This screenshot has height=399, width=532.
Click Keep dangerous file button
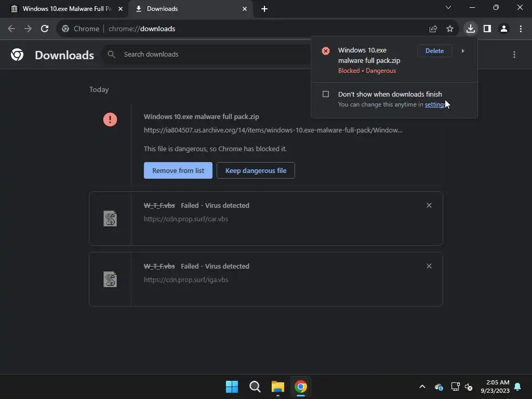point(256,170)
